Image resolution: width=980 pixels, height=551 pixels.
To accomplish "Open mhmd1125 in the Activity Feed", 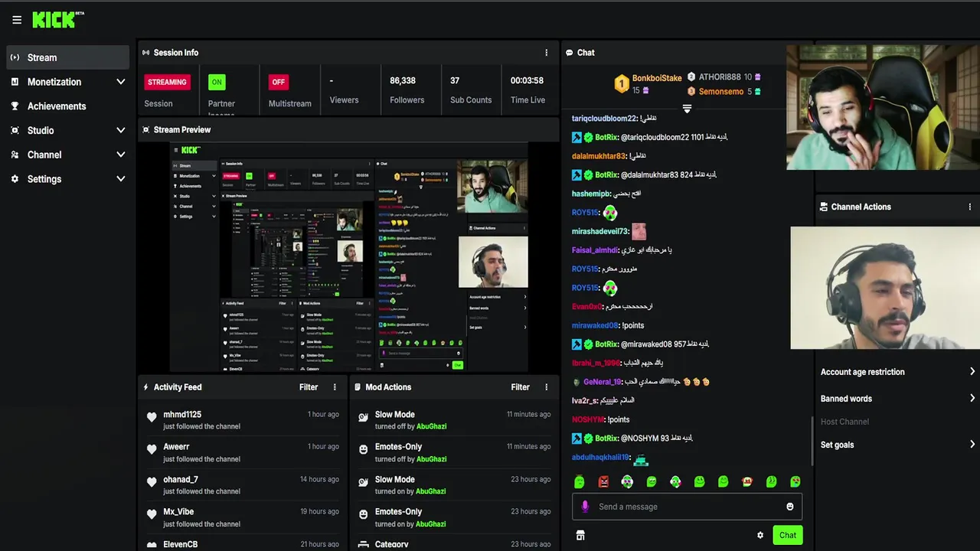I will pyautogui.click(x=182, y=415).
